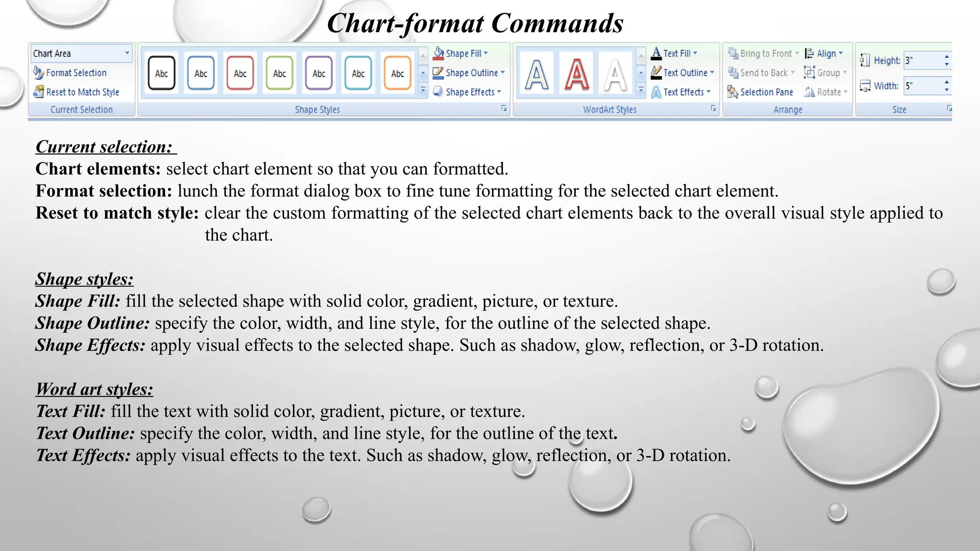Click the Send to Back dropdown arrow
This screenshot has height=551, width=980.
click(x=793, y=73)
